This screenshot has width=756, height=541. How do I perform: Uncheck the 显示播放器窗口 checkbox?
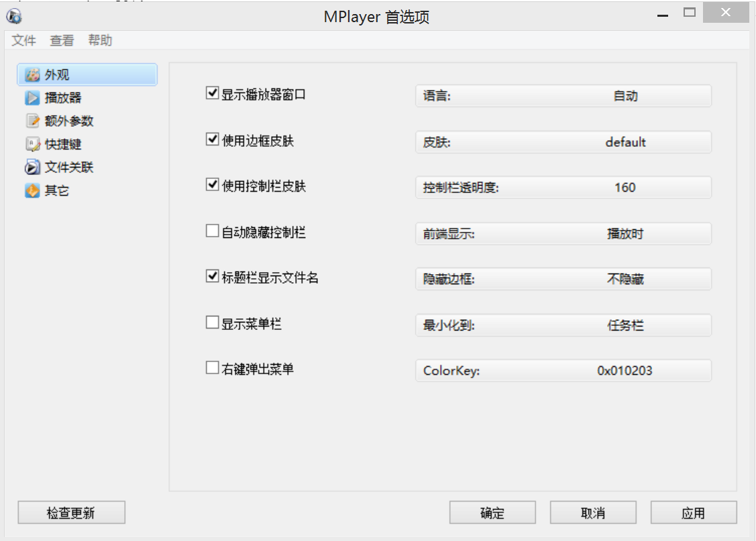coord(212,93)
